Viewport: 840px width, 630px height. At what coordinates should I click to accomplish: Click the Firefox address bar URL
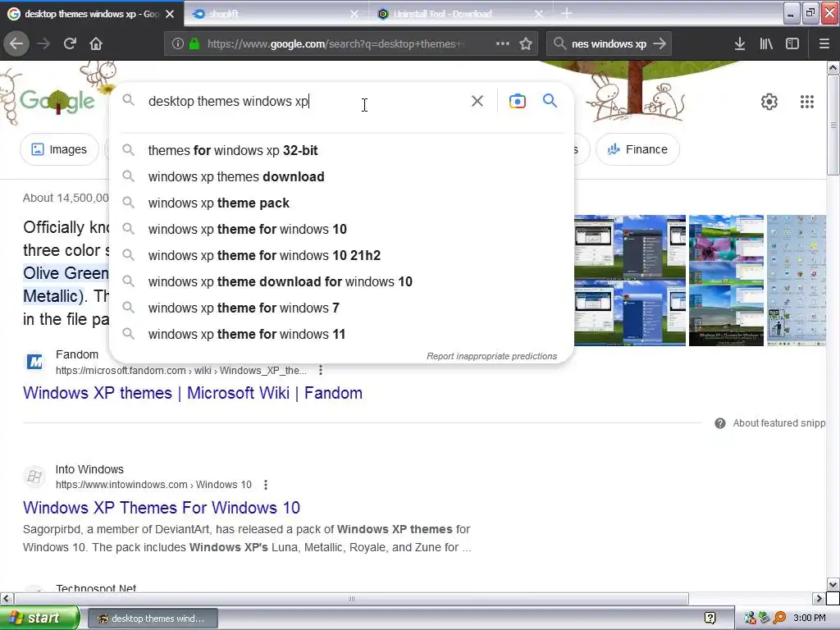pos(336,44)
